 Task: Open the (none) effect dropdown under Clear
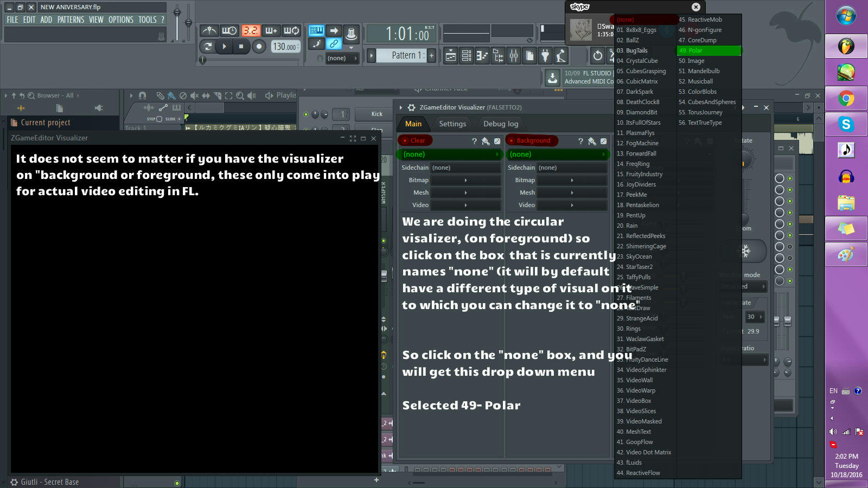pos(450,154)
